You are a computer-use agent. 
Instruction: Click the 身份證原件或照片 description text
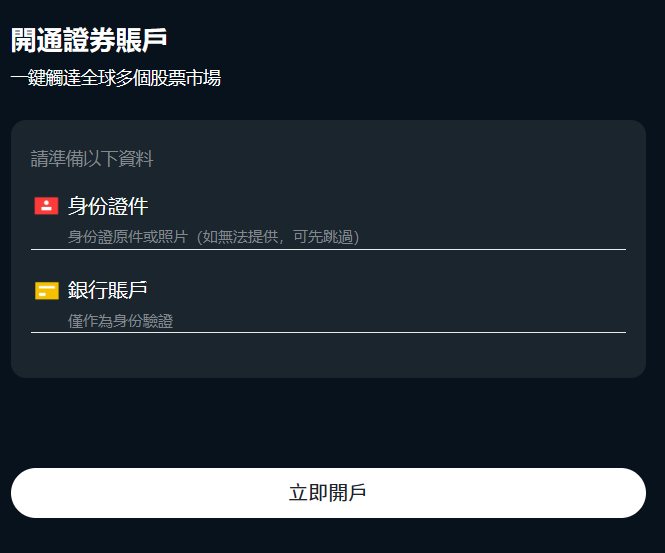tap(128, 237)
